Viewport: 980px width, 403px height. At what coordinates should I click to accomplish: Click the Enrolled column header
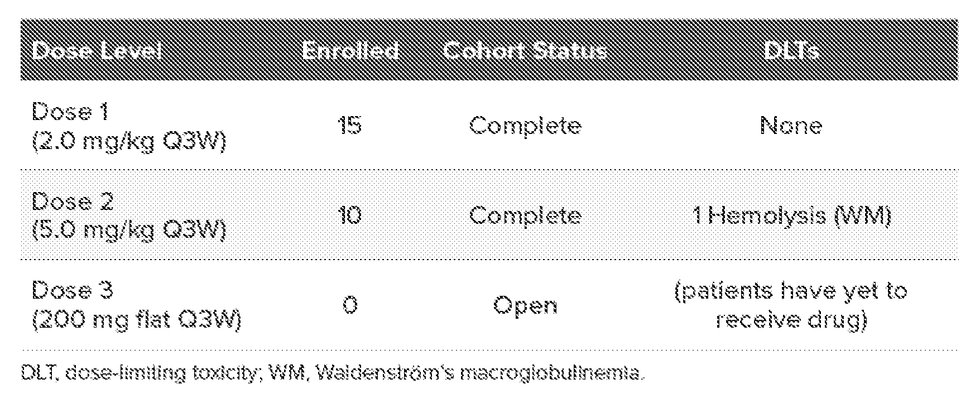350,52
